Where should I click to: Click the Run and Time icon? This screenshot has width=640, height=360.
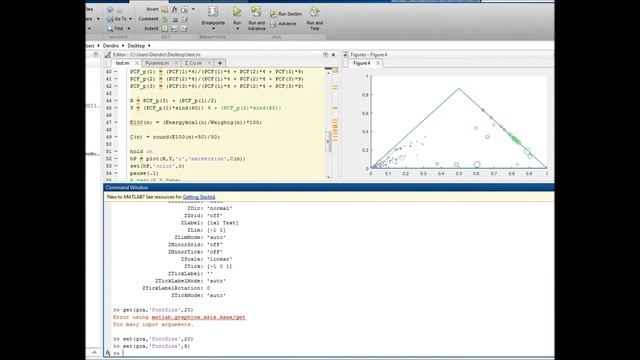pos(314,12)
